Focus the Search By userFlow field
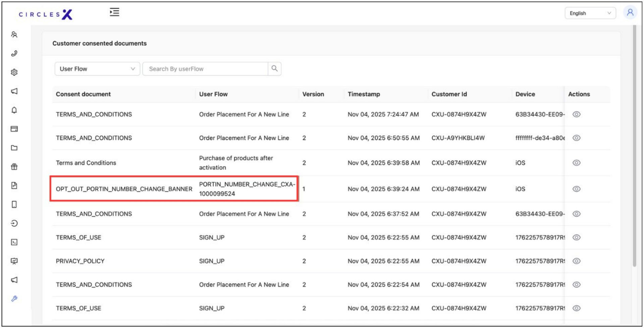Screen dimensions: 644x328 205,69
